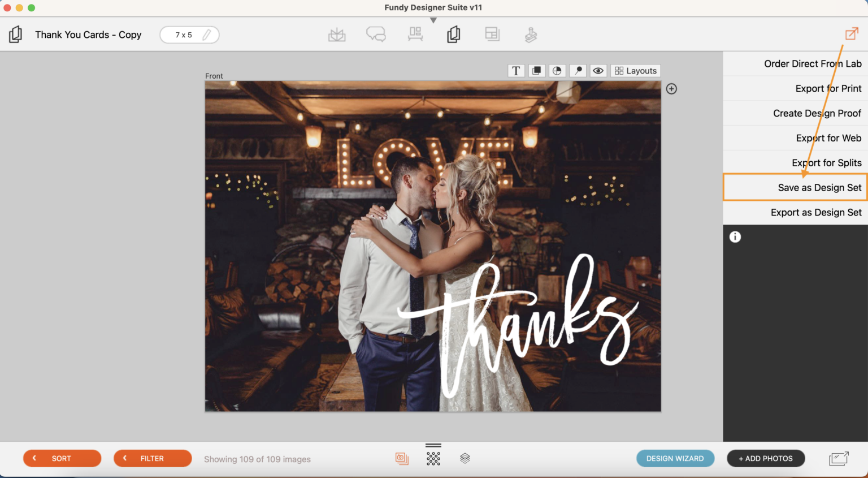Click the ADD PHOTOS button
This screenshot has height=478, width=868.
(766, 458)
